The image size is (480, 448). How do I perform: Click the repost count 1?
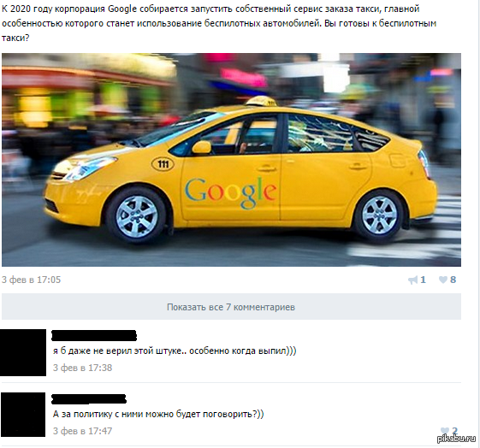(x=423, y=280)
